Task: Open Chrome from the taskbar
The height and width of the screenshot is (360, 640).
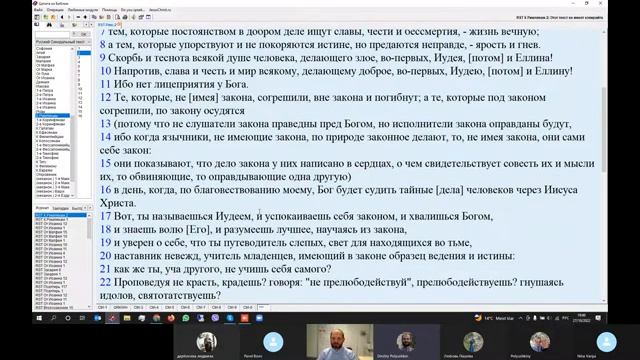Action: [156, 318]
